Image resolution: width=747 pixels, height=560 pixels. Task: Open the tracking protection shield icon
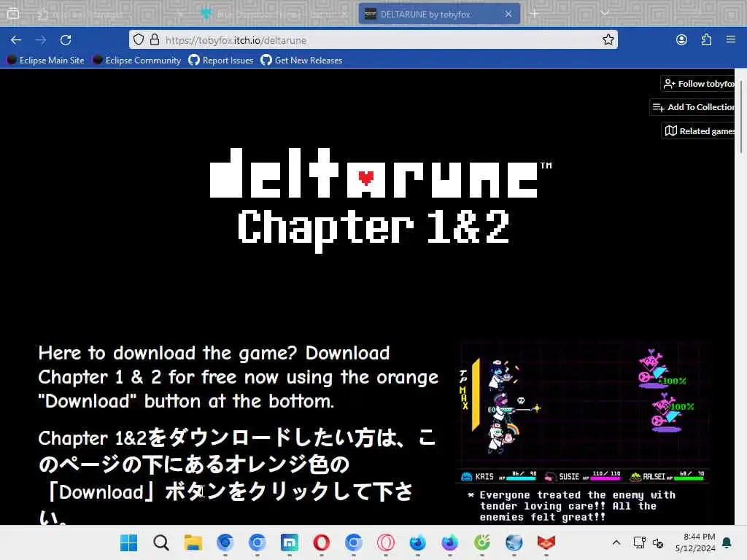138,39
